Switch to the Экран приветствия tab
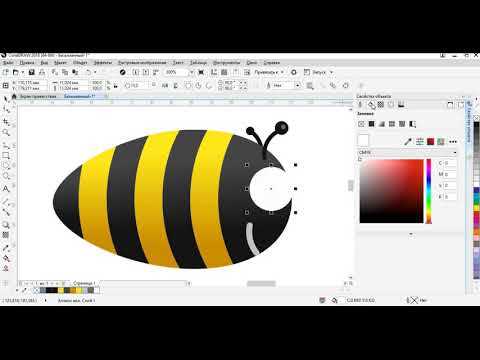The image size is (480, 360). [38, 96]
